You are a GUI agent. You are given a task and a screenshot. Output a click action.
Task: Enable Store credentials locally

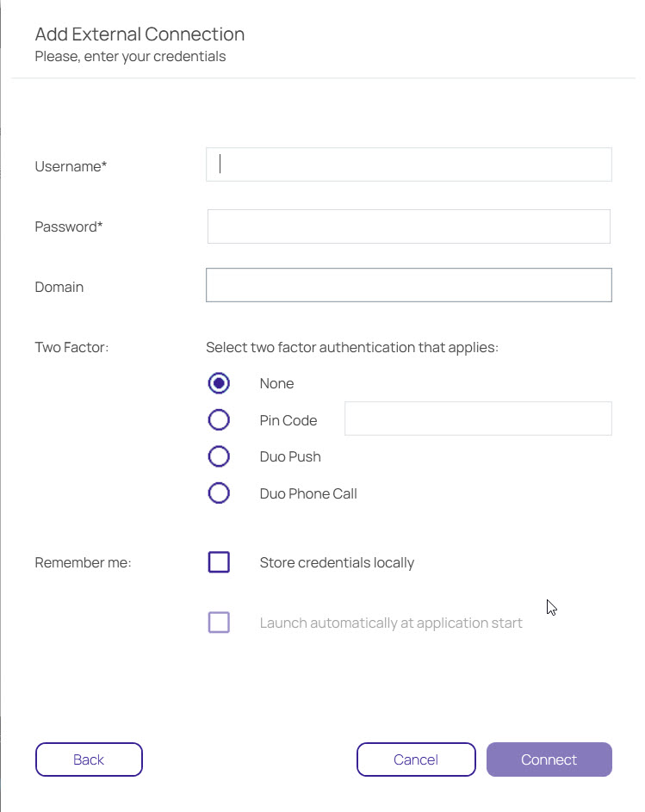[219, 561]
